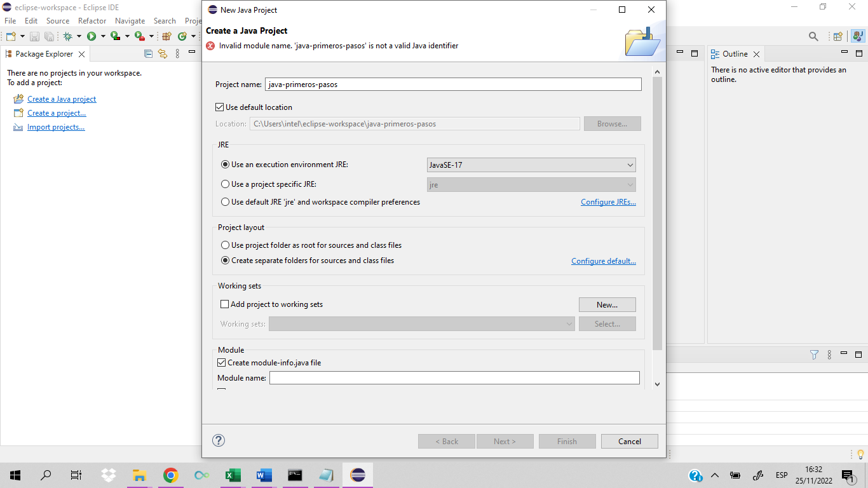This screenshot has width=868, height=488.
Task: Uncheck Use default location
Action: click(220, 107)
